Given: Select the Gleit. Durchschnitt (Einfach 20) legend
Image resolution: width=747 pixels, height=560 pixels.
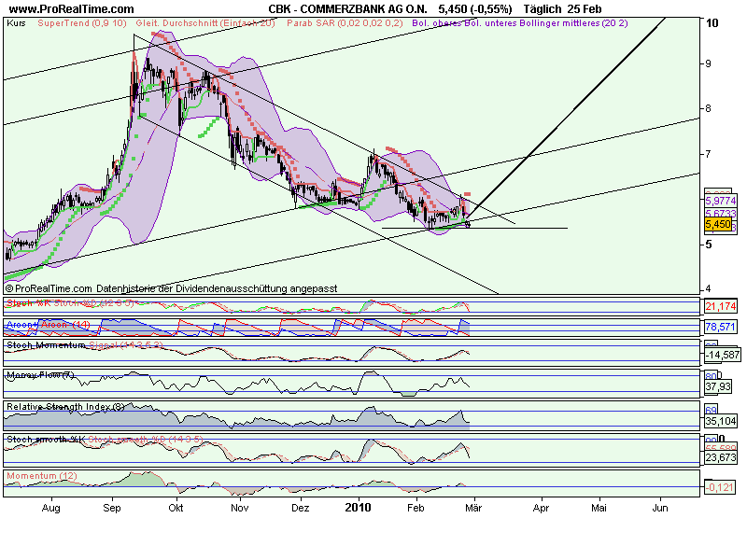Looking at the screenshot, I should [205, 22].
